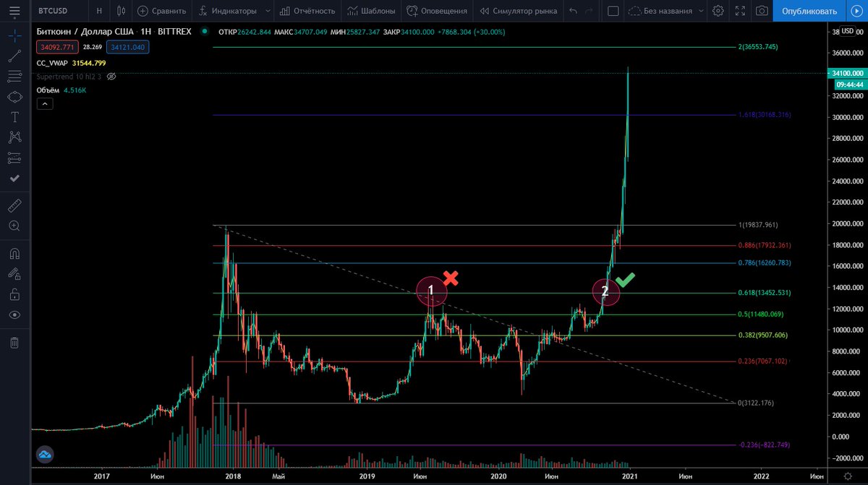Screen dimensions: 868x485
Task: Open the Fibonacci retracement tool
Action: click(x=14, y=75)
